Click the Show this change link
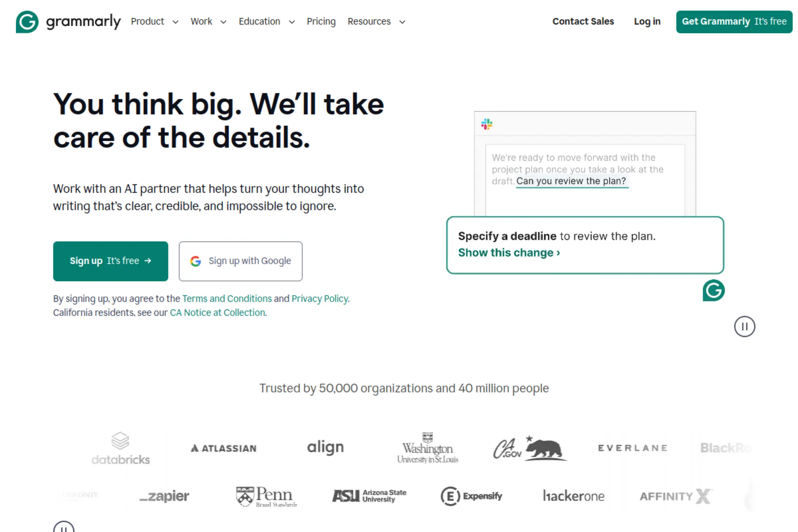This screenshot has height=532, width=798. (x=508, y=252)
